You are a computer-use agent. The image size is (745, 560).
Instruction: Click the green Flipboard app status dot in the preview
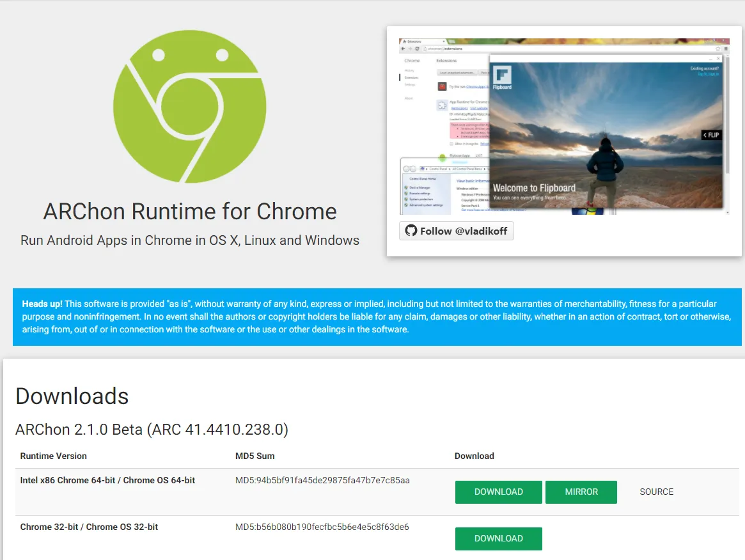(x=442, y=157)
